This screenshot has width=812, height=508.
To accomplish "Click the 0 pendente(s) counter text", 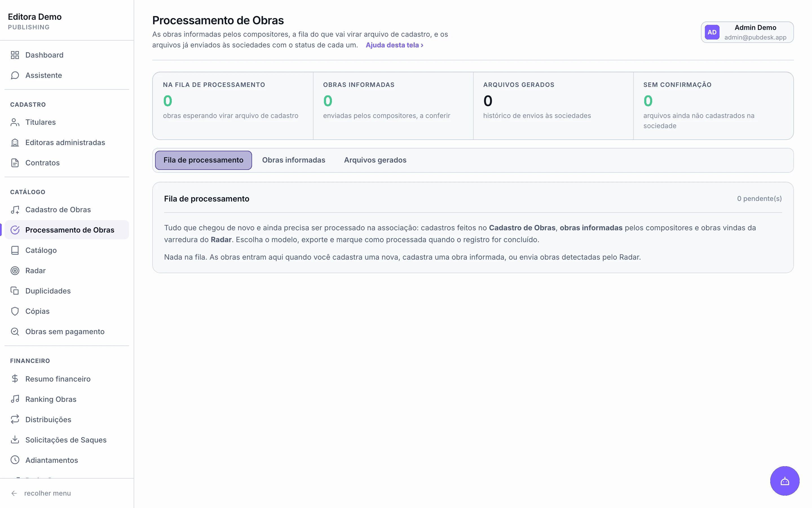I will (x=759, y=199).
